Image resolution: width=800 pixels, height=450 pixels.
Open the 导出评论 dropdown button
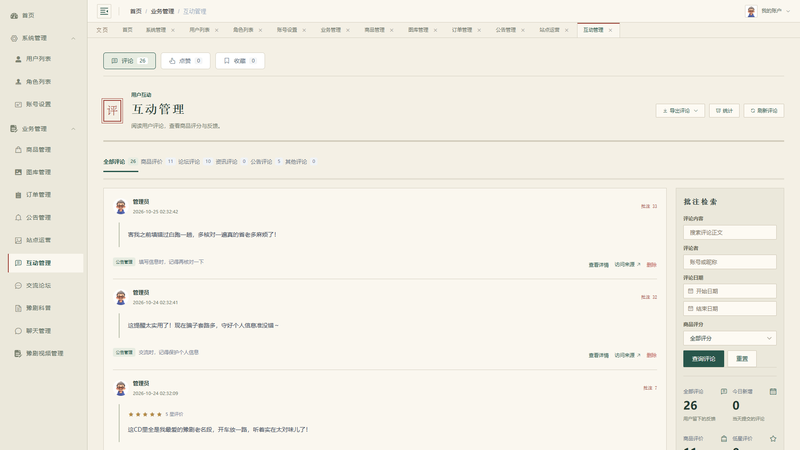(680, 111)
